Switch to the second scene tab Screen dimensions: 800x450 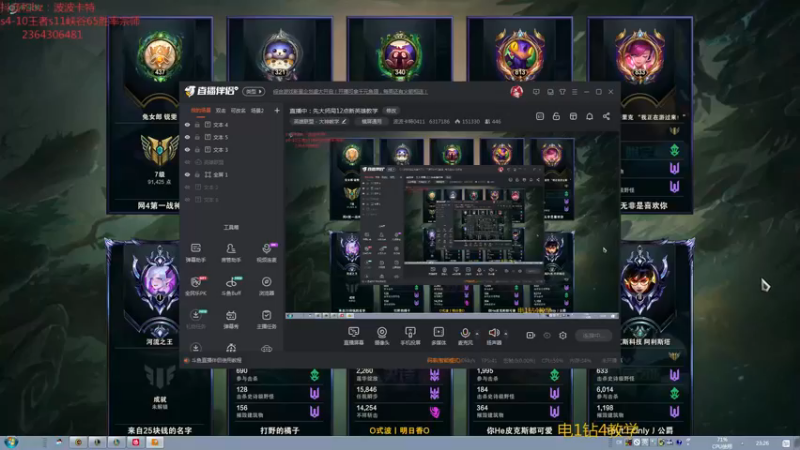click(x=220, y=110)
